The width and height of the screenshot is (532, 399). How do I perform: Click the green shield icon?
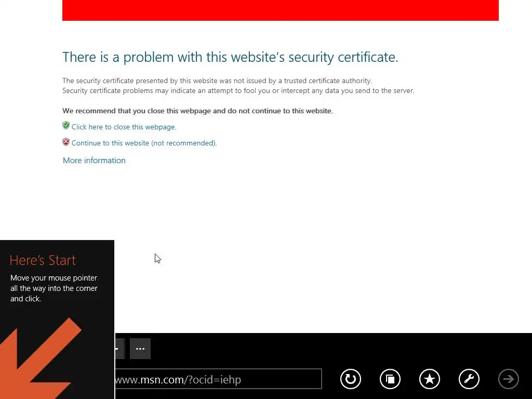click(x=66, y=126)
